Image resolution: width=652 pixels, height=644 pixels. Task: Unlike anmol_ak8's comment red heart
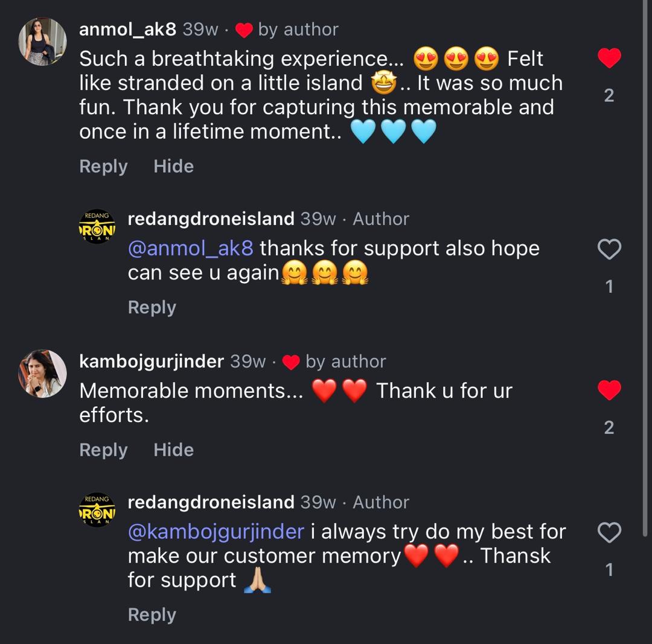pos(609,59)
